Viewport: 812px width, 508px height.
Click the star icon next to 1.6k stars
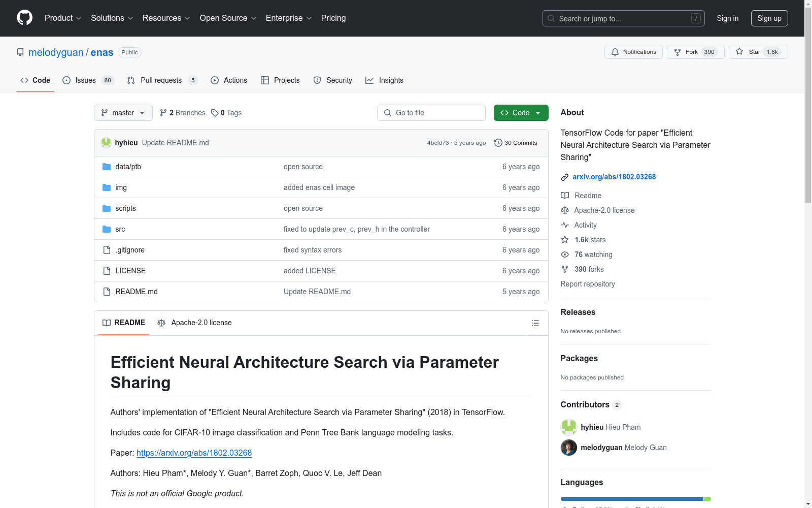pyautogui.click(x=565, y=240)
